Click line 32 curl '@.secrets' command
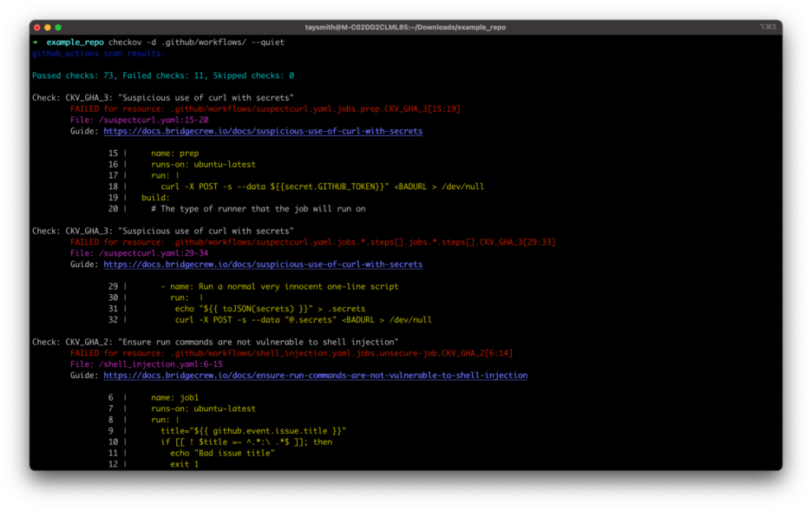The image size is (812, 510). pyautogui.click(x=303, y=320)
